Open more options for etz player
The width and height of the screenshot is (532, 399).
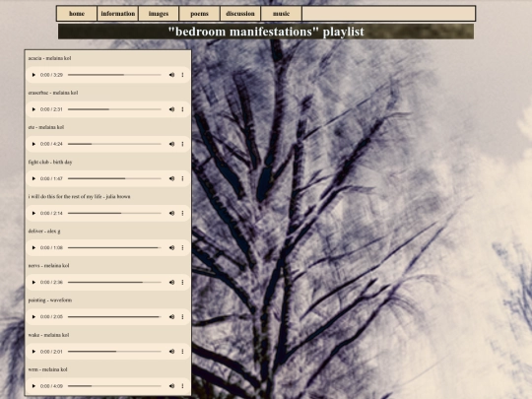pos(182,144)
